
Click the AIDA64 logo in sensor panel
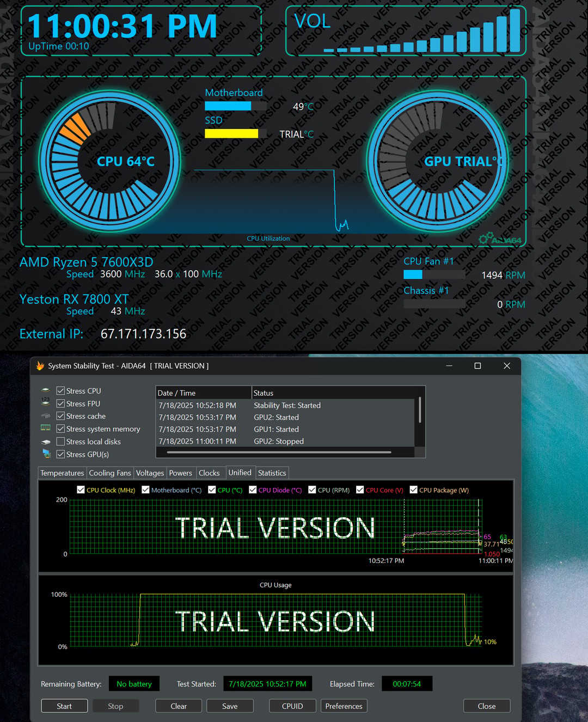(500, 238)
